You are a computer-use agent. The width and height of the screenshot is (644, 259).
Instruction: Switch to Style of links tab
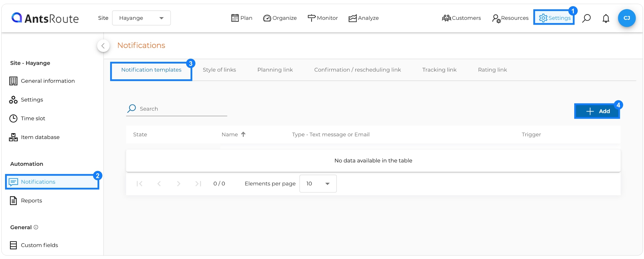(219, 70)
